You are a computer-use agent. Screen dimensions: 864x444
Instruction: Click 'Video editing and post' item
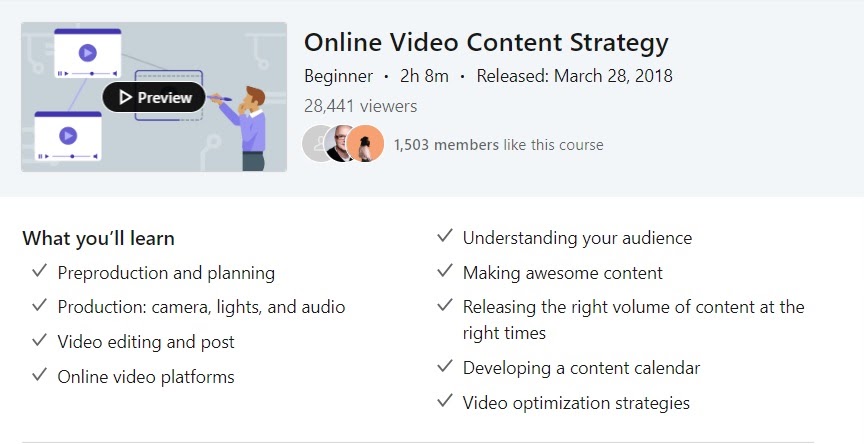tap(146, 342)
